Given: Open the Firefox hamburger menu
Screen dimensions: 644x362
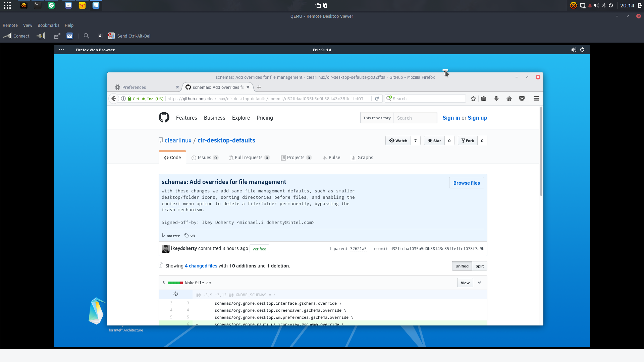Looking at the screenshot, I should pyautogui.click(x=536, y=99).
